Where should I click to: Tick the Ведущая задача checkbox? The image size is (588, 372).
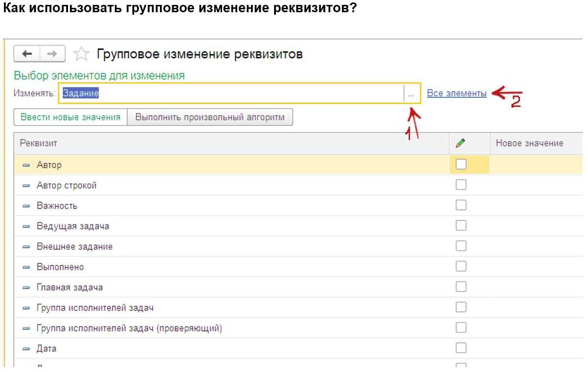461,225
